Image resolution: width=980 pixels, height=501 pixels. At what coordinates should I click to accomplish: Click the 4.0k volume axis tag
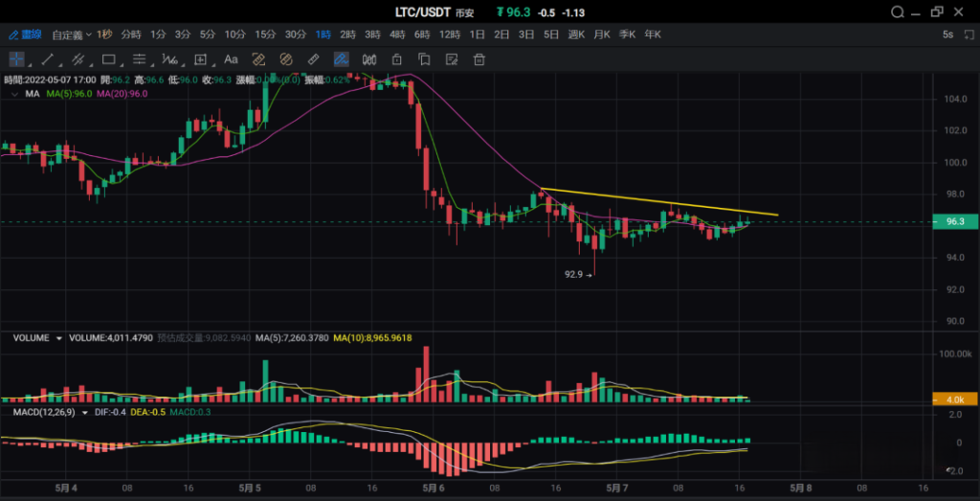click(x=955, y=399)
